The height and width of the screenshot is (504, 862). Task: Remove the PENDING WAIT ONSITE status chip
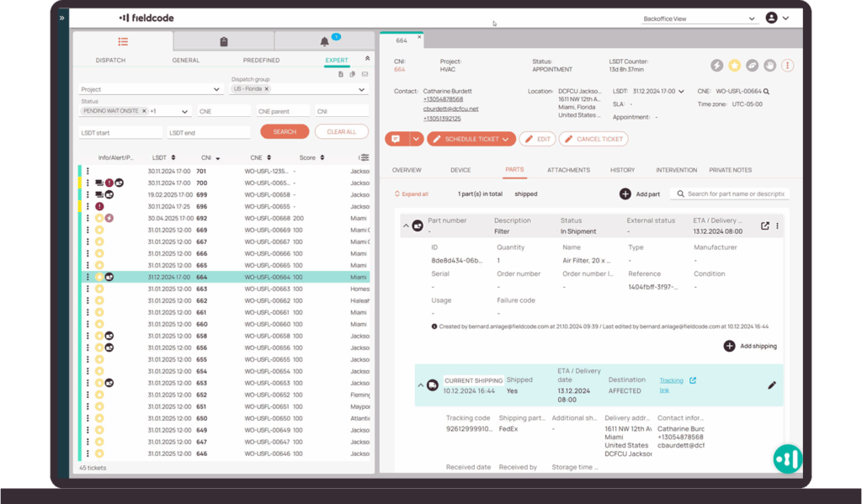pyautogui.click(x=144, y=111)
